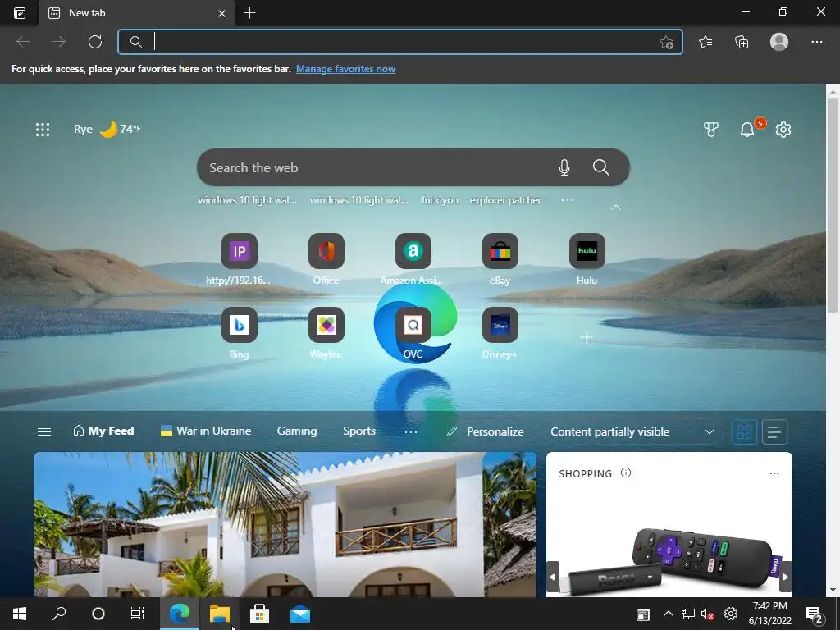840x630 pixels.
Task: Click the address bar input
Action: coord(402,42)
